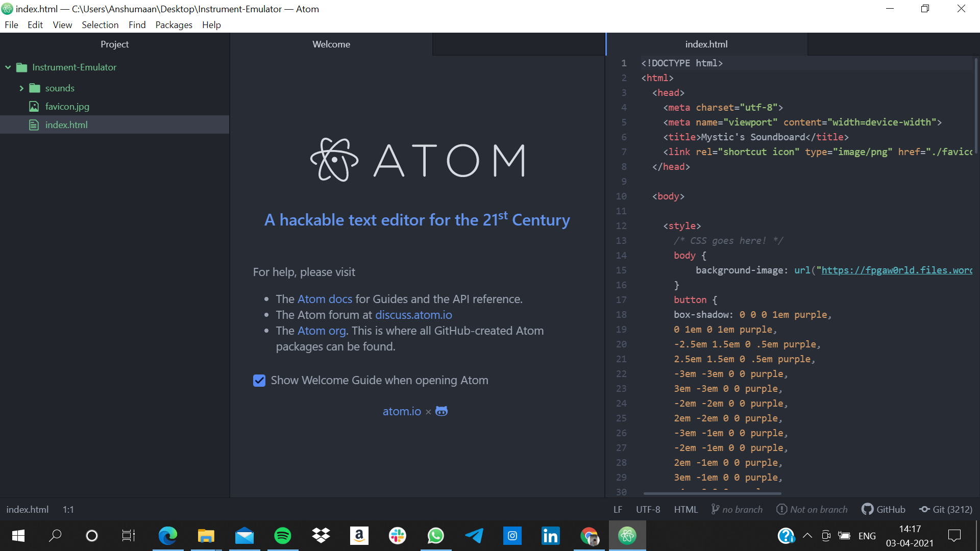Click the editor's horizontal scrollbar
Viewport: 980px width, 551px height.
[712, 493]
